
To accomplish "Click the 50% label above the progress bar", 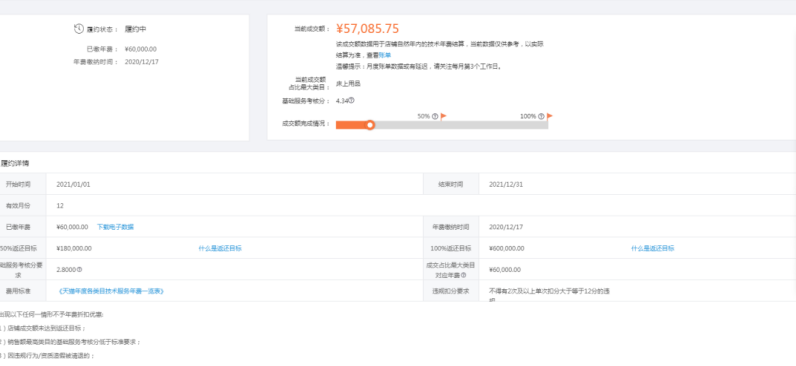I will pyautogui.click(x=424, y=116).
